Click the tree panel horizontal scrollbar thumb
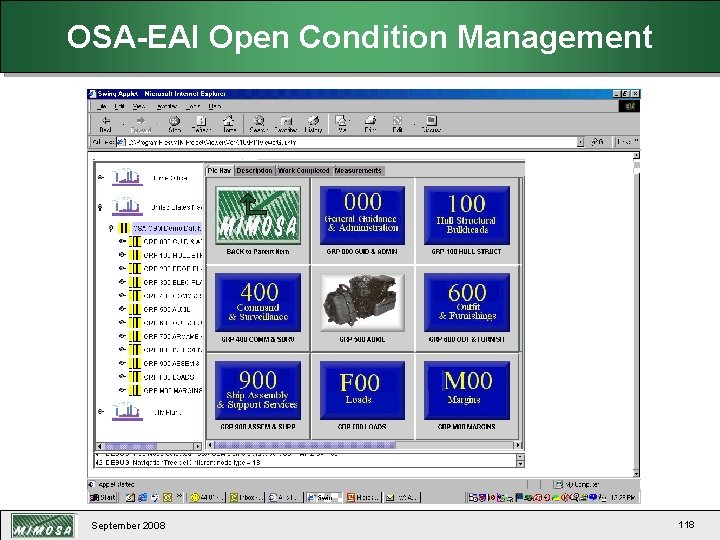The image size is (720, 540). (130, 446)
